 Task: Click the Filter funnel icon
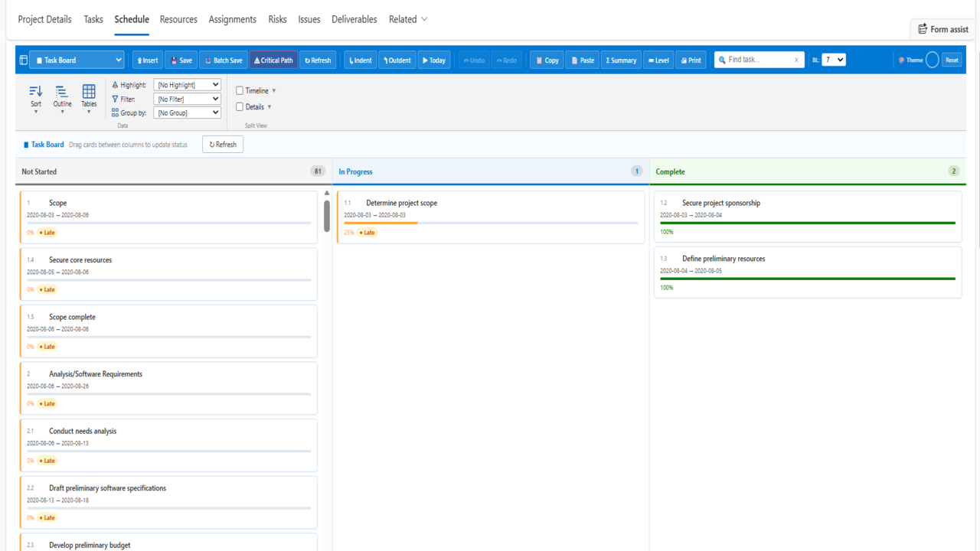116,99
